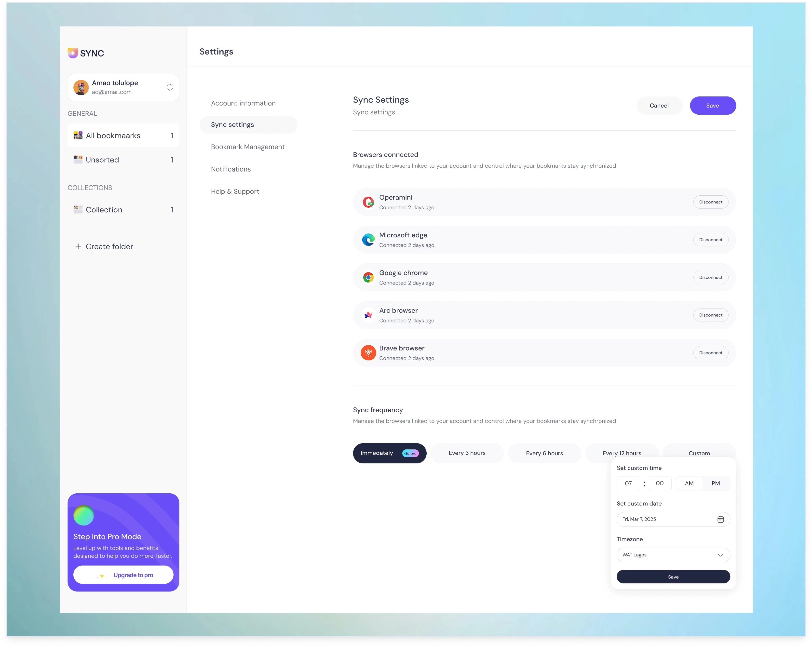812x647 pixels.
Task: Expand the Amao tolulope account switcher
Action: tap(169, 87)
